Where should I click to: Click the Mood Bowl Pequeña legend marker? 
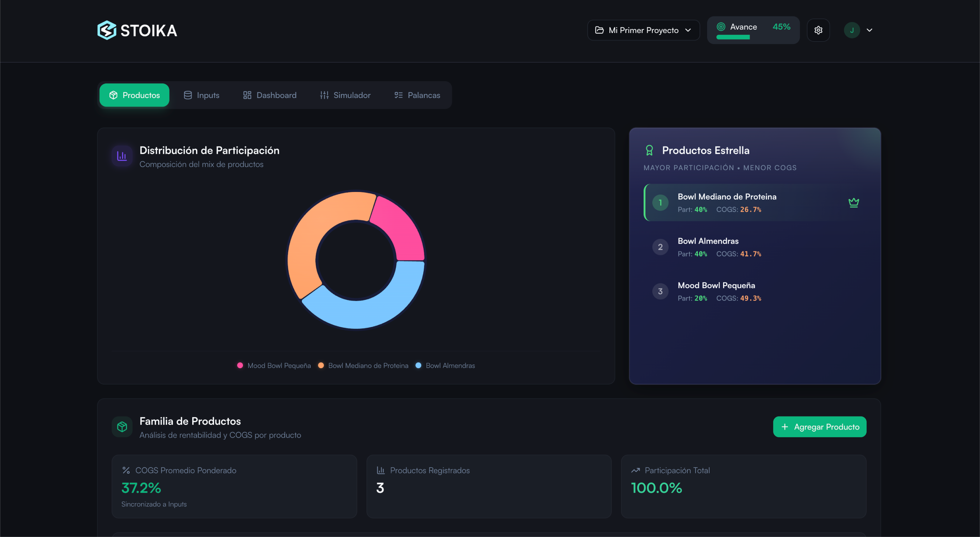click(x=240, y=365)
